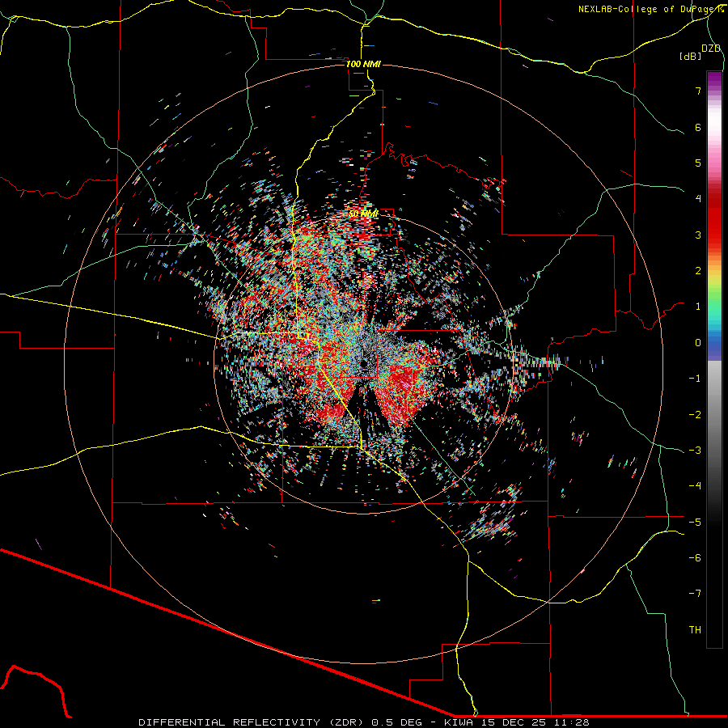Click the NEXLAB-College of DuPage watermark text
Viewport: 728px width, 728px height.
click(x=646, y=9)
